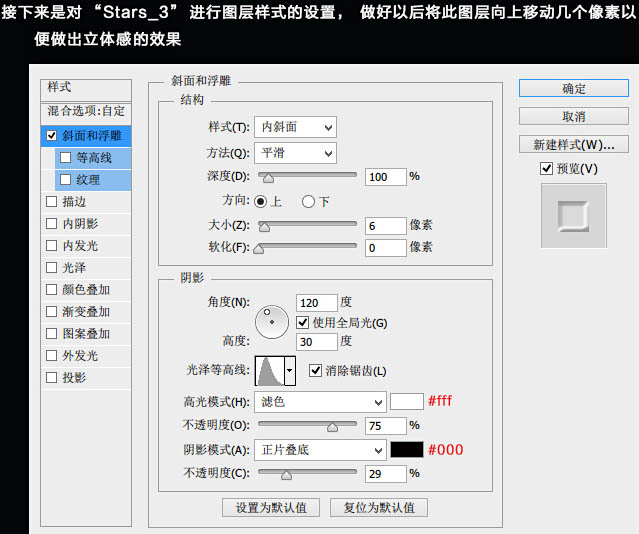Select the 外发光 style entry label
Viewport: 639px width, 534px height.
tap(80, 355)
